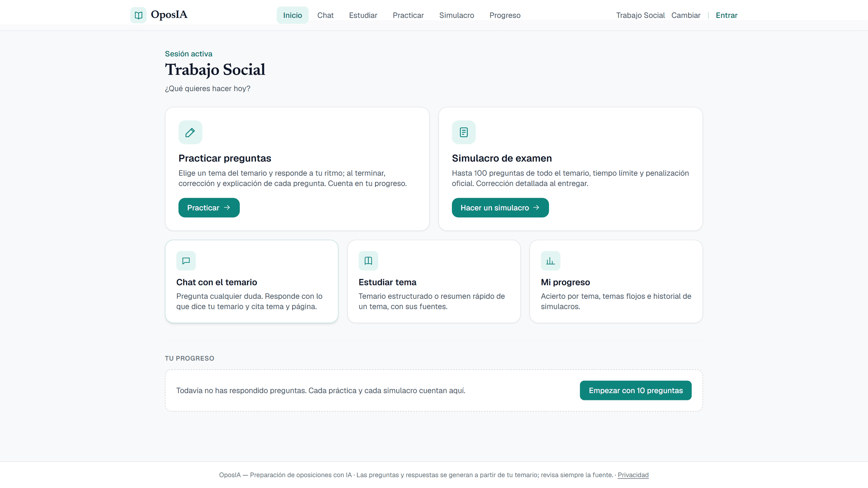The height and width of the screenshot is (488, 868).
Task: Click the bar chart icon in Mi progreso card
Action: (x=551, y=261)
